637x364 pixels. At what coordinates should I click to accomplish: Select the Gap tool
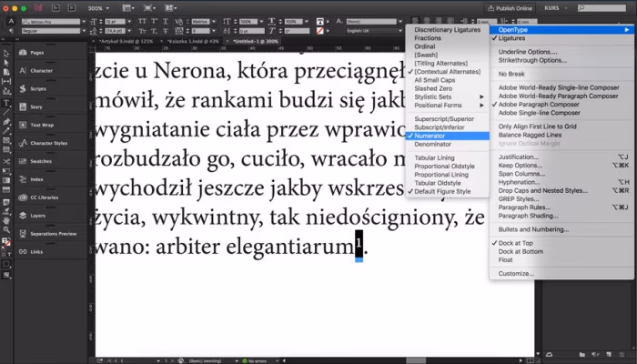pyautogui.click(x=6, y=82)
